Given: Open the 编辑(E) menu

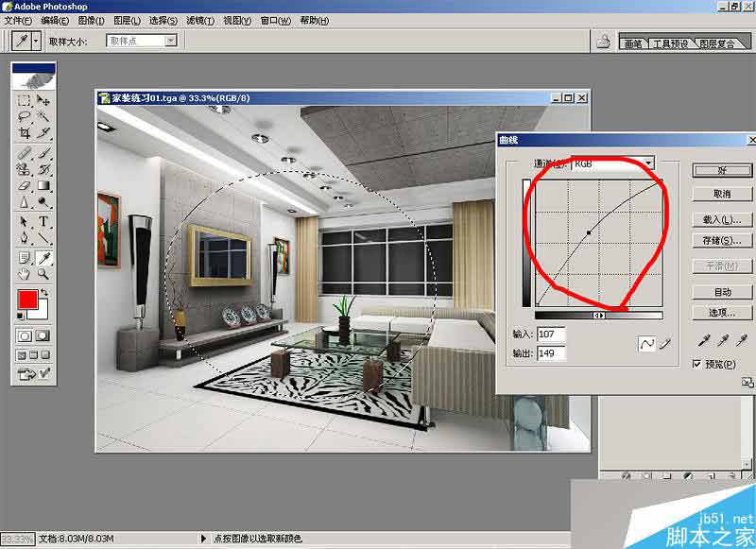Looking at the screenshot, I should click(55, 21).
